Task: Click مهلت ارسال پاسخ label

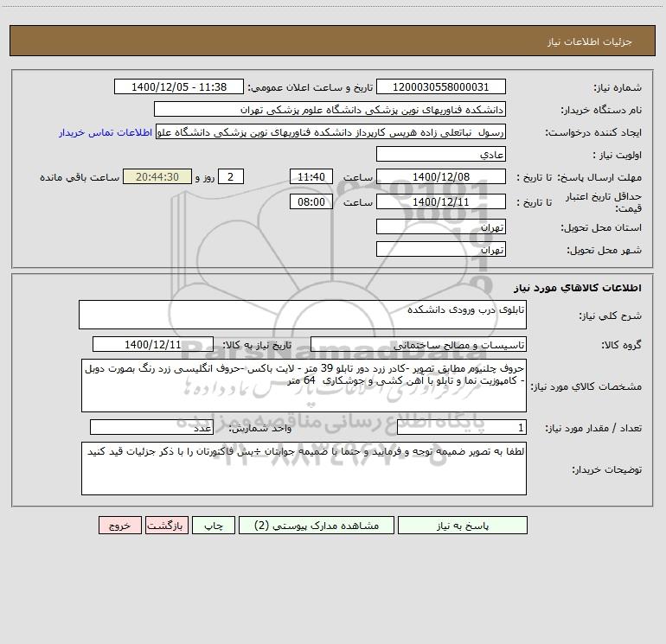Action: coord(600,177)
